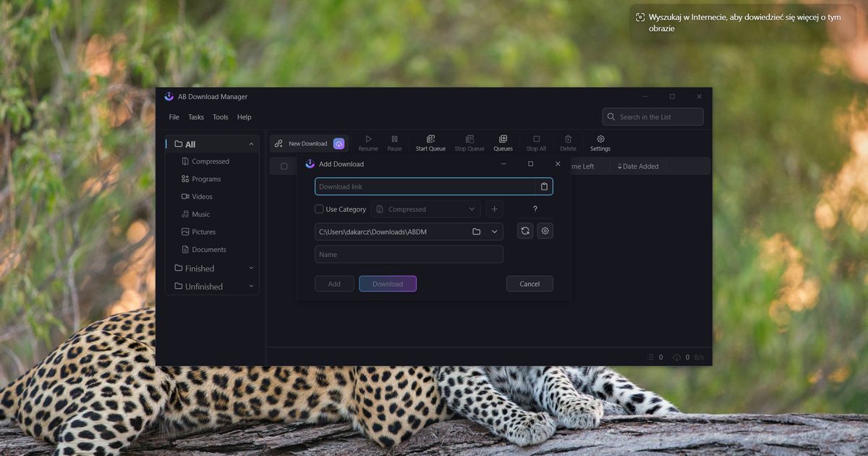Expand the Finished section
The width and height of the screenshot is (868, 456).
pyautogui.click(x=251, y=268)
